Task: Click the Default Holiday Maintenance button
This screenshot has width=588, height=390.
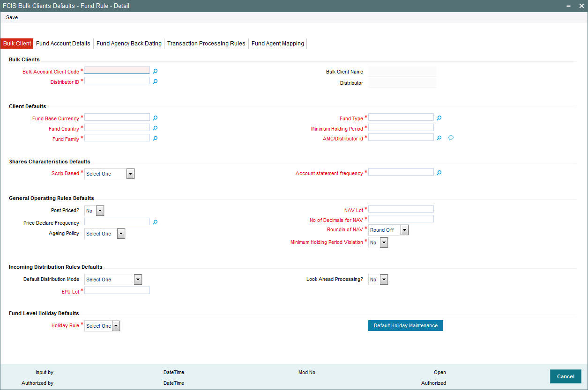Action: (406, 325)
